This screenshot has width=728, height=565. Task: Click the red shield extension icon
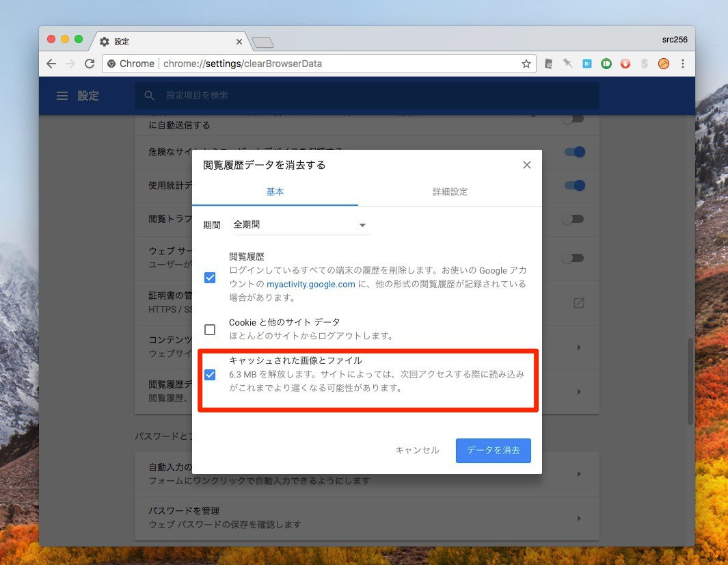pyautogui.click(x=625, y=64)
